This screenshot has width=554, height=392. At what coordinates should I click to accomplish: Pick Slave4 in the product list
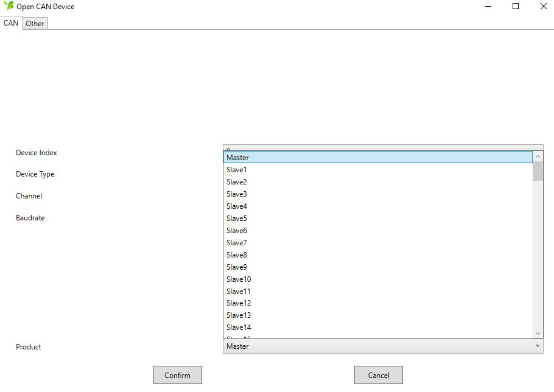coord(377,206)
